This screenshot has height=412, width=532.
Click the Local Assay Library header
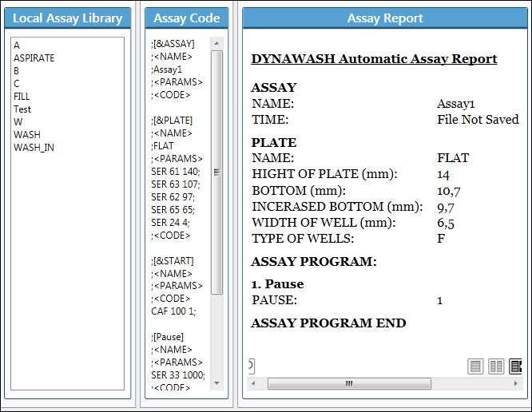point(68,18)
